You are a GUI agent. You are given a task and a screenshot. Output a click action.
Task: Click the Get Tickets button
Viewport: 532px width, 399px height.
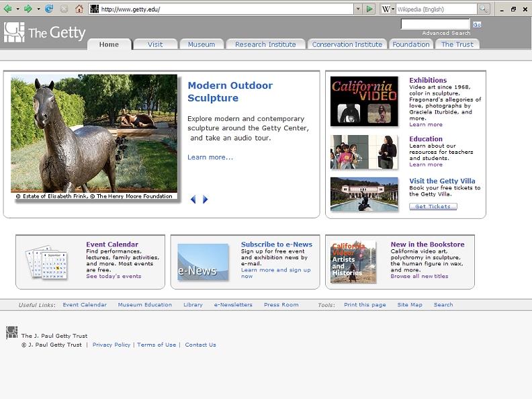433,206
